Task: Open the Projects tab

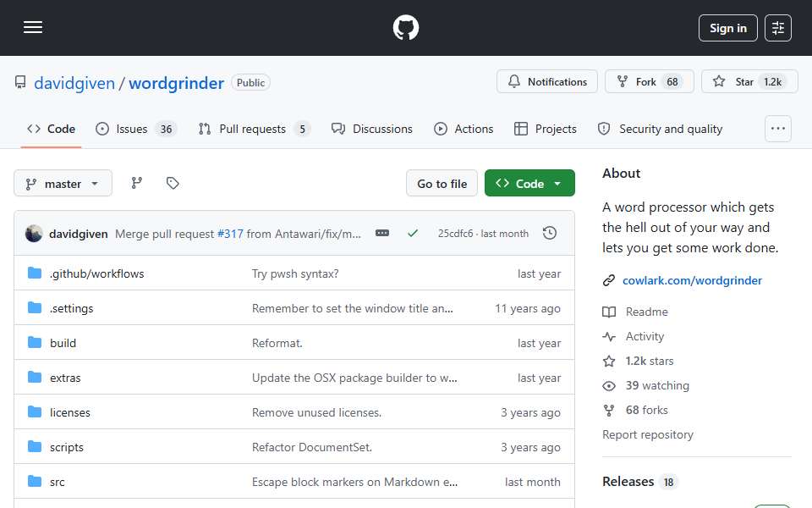Action: coord(546,129)
